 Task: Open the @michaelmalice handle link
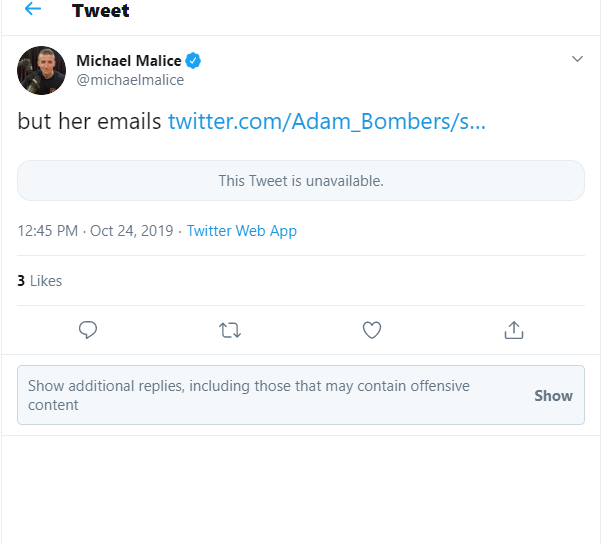click(130, 80)
